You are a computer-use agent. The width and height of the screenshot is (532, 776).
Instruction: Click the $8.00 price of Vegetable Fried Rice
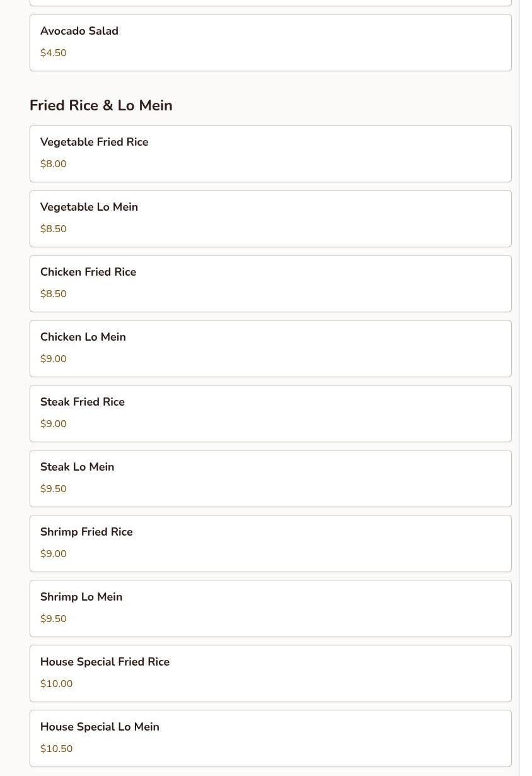click(54, 164)
